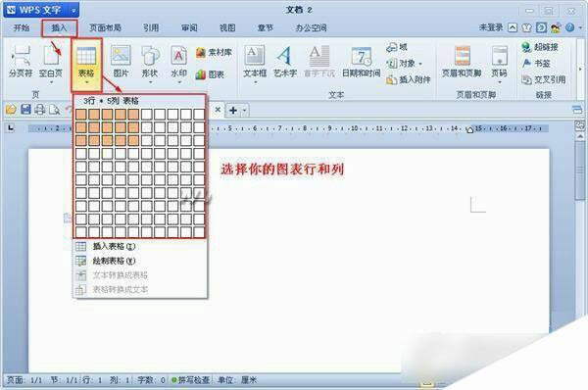Click the print icon in quick toolbar
588x390 pixels.
point(40,110)
